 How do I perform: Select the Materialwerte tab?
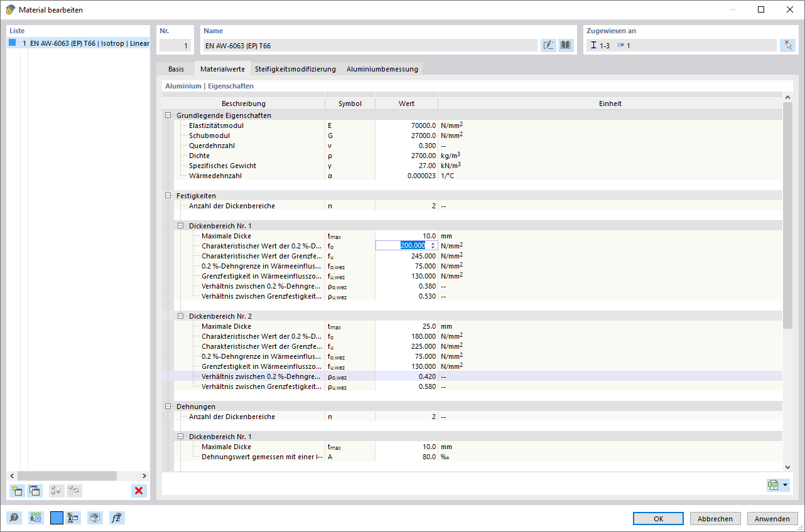click(222, 68)
